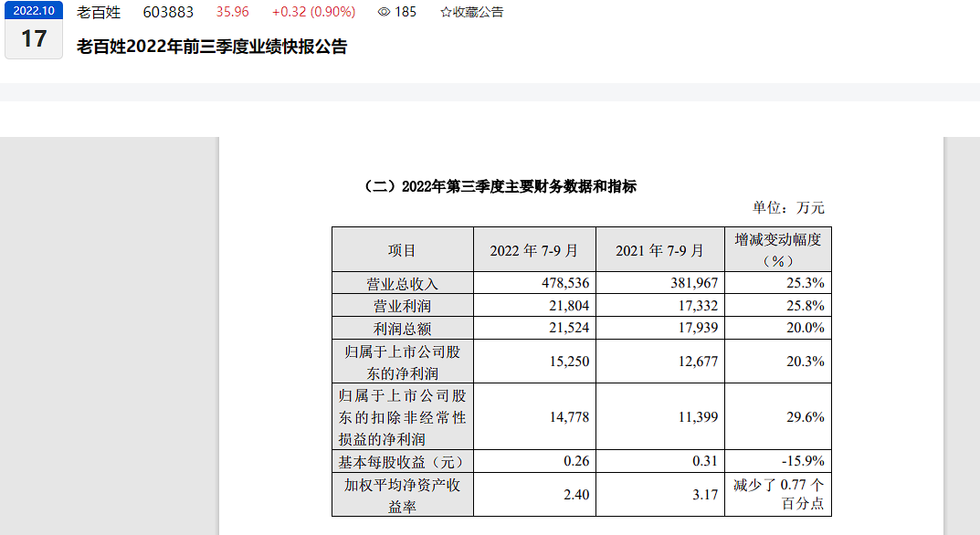Click the header 2021 年 7-9 月
Viewport: 980px width, 535px height.
pyautogui.click(x=660, y=251)
